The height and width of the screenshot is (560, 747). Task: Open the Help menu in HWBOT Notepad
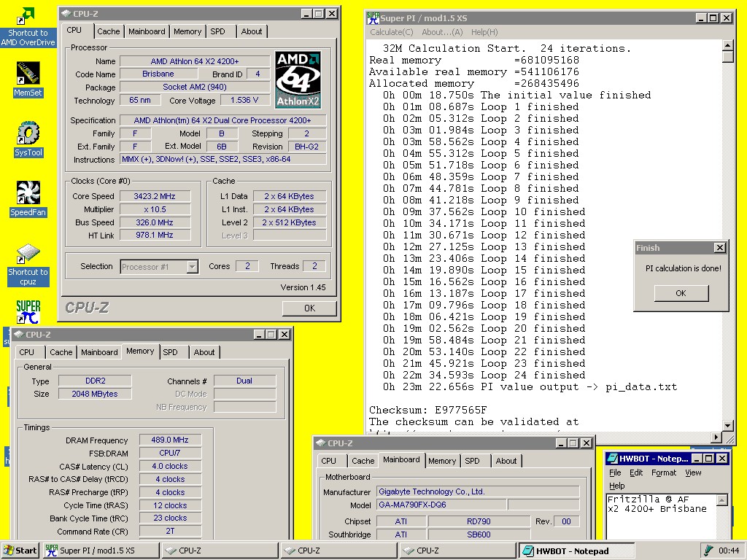(616, 486)
